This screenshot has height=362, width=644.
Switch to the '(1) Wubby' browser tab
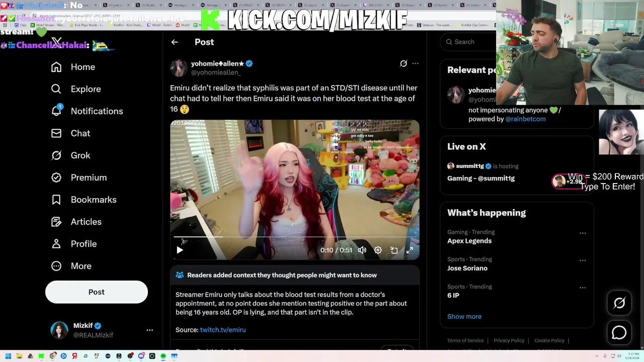pyautogui.click(x=150, y=6)
